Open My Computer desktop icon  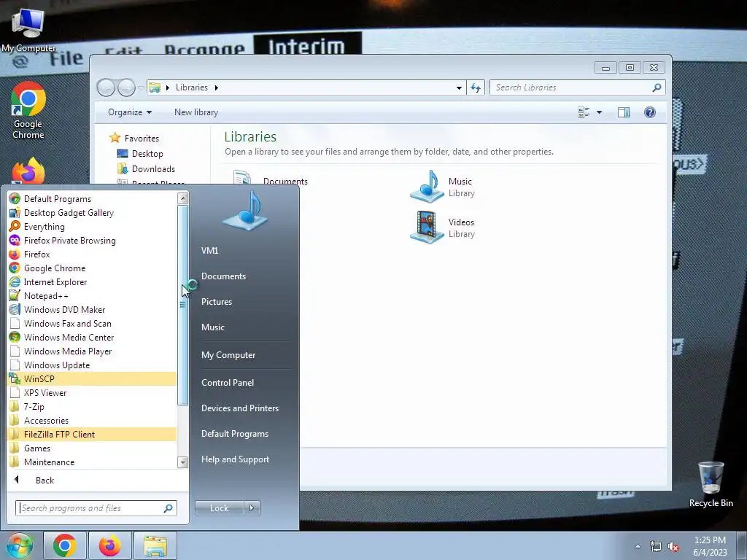coord(28,29)
